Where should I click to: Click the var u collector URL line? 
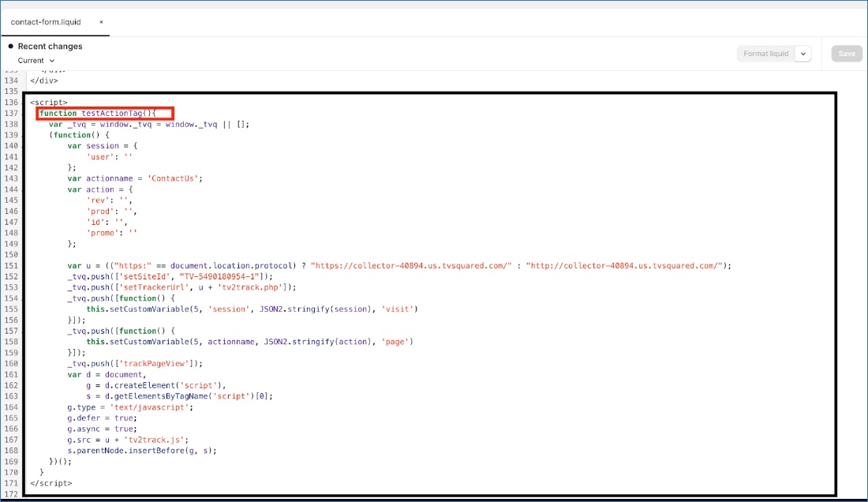click(x=399, y=266)
